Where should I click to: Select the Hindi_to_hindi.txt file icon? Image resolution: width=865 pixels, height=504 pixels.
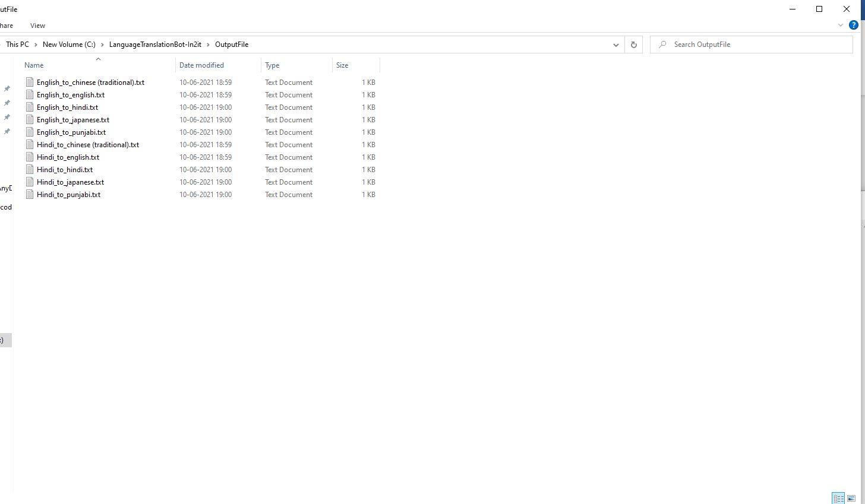30,169
